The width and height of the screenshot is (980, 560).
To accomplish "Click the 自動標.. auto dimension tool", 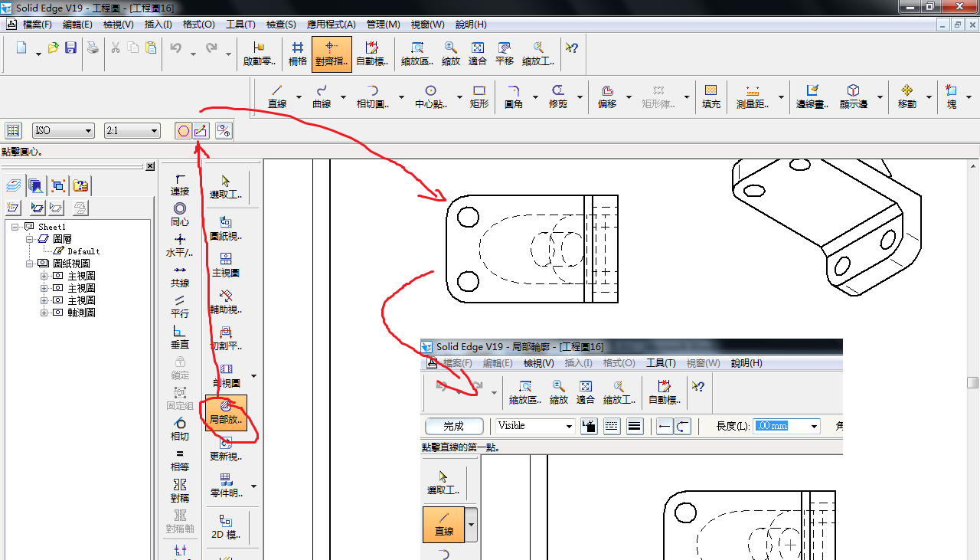I will point(373,54).
